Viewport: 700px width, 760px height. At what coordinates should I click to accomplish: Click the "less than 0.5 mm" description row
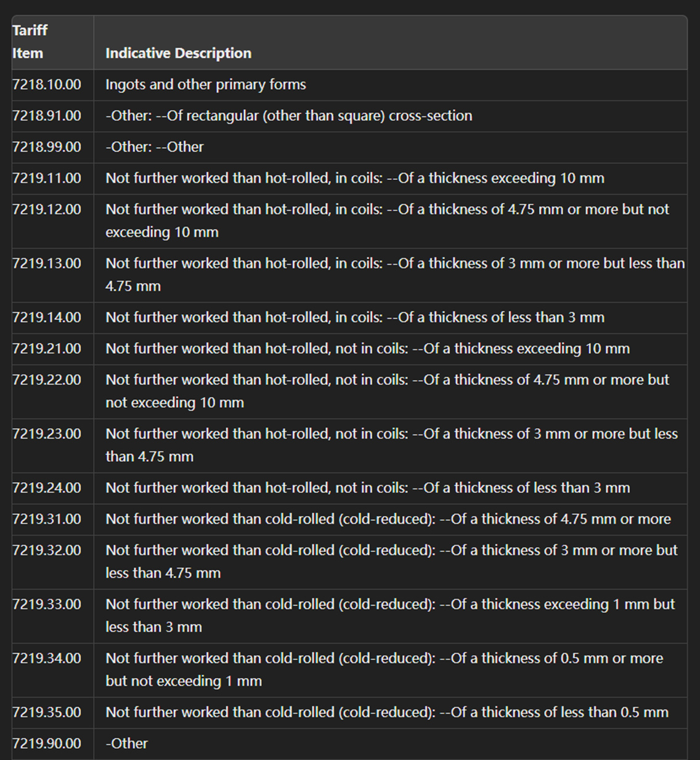(x=386, y=713)
